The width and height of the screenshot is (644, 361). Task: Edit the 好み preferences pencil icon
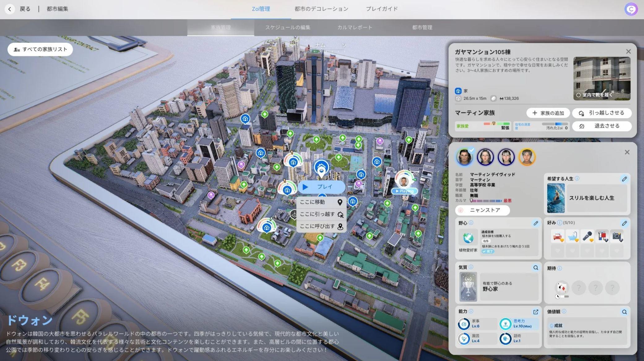pyautogui.click(x=624, y=223)
